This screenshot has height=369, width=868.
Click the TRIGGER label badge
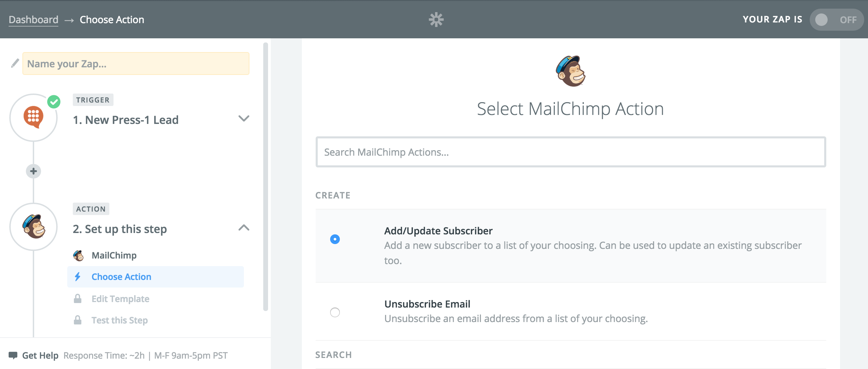pos(93,100)
